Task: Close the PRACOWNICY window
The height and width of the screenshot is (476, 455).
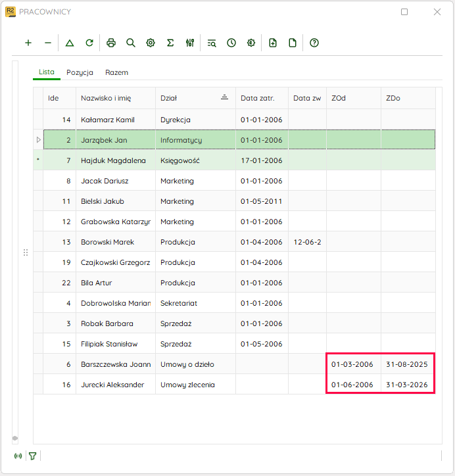Action: (437, 12)
